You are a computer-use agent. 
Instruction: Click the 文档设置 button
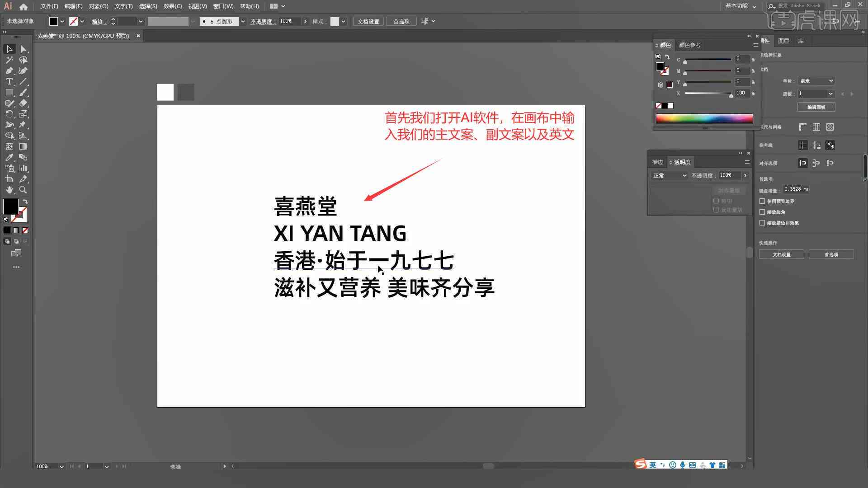click(x=782, y=254)
